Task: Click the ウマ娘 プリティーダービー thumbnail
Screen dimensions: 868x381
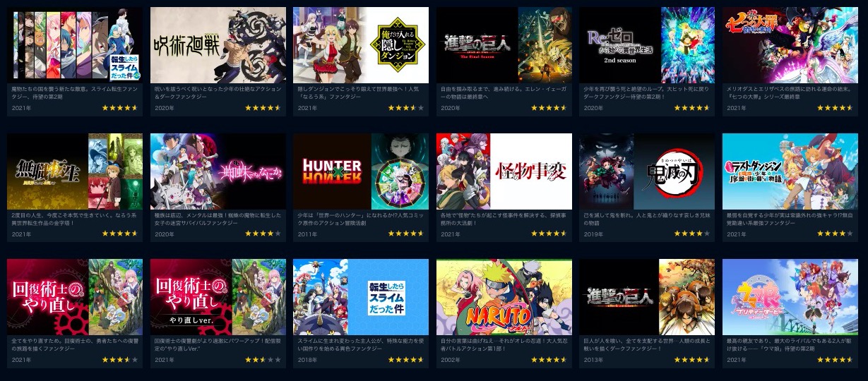Action: pyautogui.click(x=790, y=297)
